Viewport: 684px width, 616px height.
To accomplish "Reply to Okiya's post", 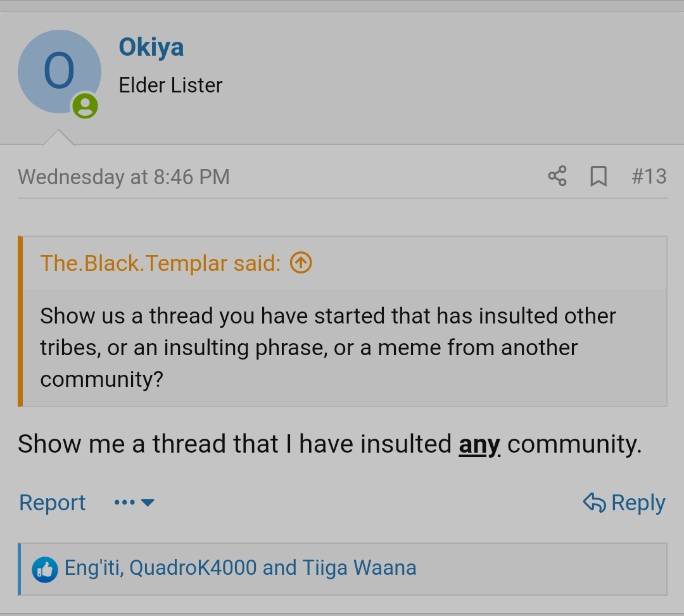I will pos(624,503).
